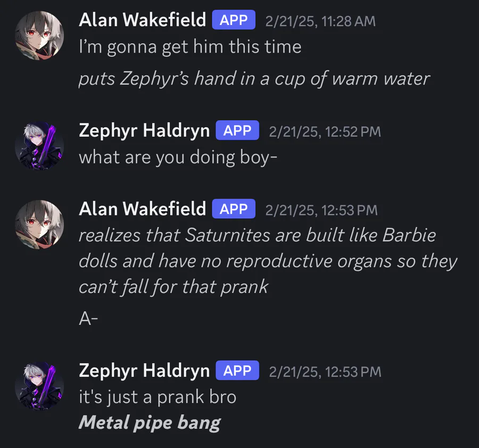The image size is (479, 448).
Task: Select the APP badge on Alan Wakefield's 12:53 PM message
Action: [234, 209]
